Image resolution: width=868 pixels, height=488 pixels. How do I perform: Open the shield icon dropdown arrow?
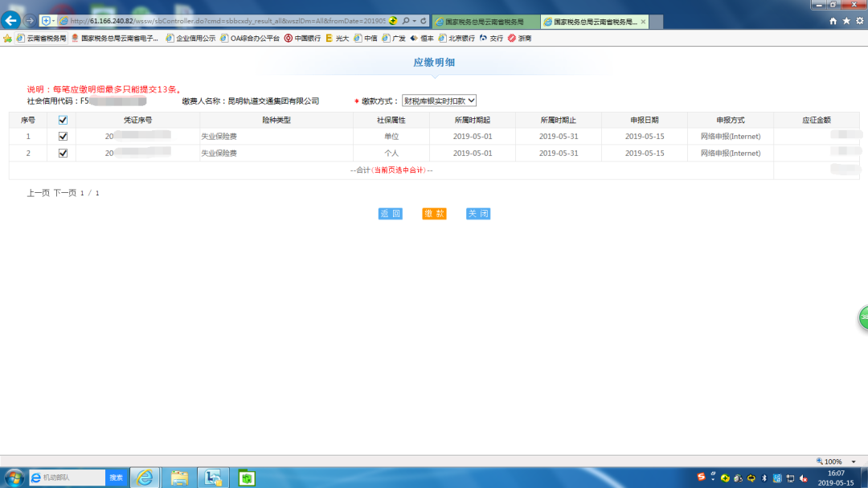coord(53,21)
